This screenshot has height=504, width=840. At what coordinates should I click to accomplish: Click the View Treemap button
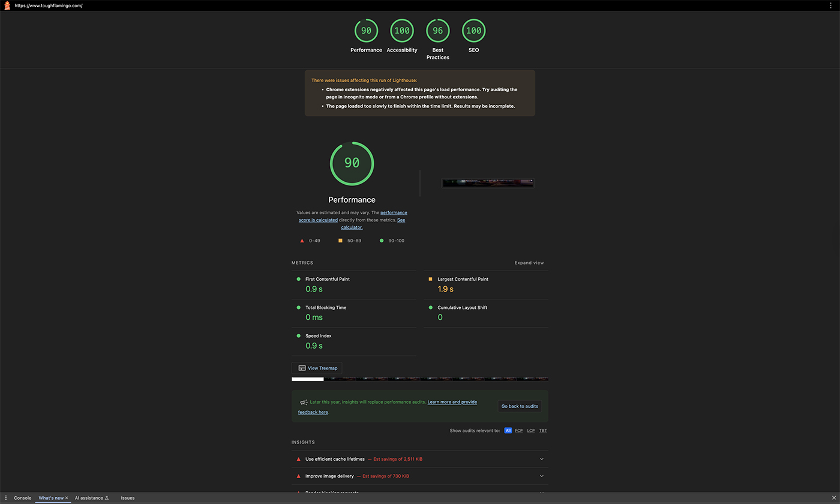pyautogui.click(x=317, y=368)
